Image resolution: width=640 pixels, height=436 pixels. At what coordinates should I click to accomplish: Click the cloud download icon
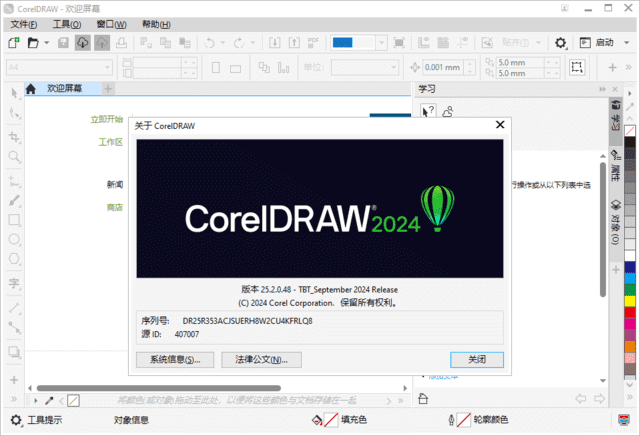pos(82,42)
